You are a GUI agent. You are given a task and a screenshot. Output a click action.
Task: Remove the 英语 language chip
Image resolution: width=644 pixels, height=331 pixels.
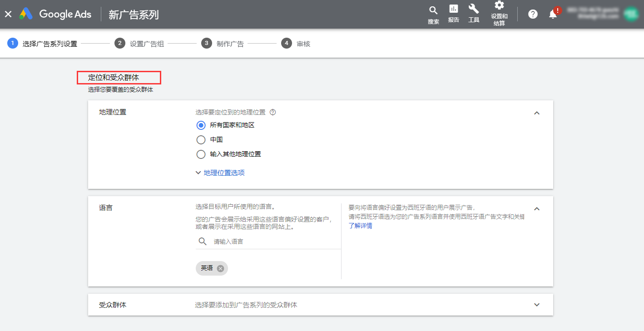pos(220,268)
